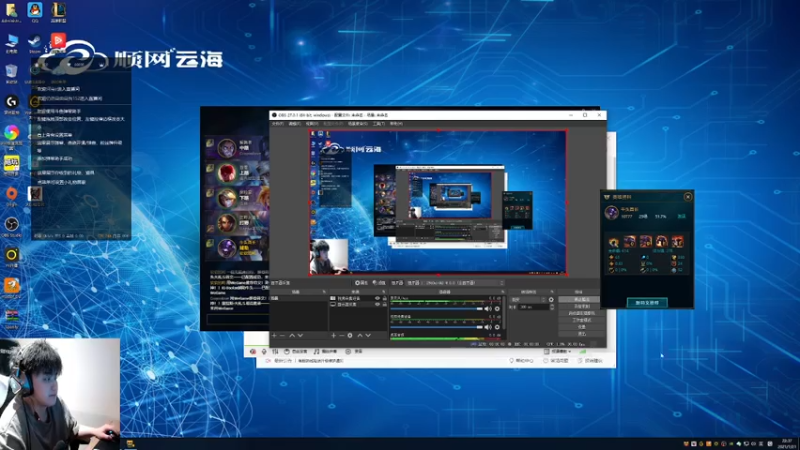Pop out the Audio Mixer dock

click(503, 292)
